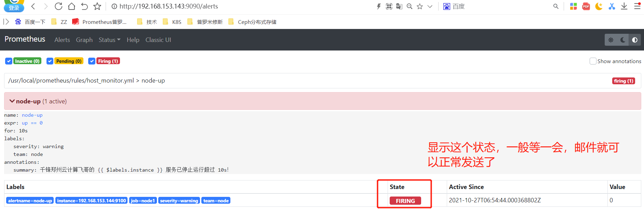The width and height of the screenshot is (644, 217).
Task: Click the FIRING state badge
Action: [x=405, y=201]
